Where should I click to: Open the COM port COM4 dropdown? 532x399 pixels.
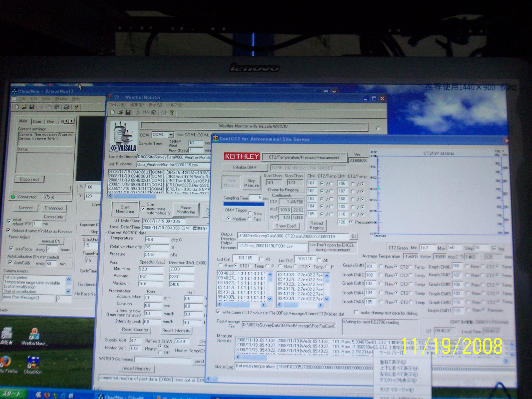[x=171, y=135]
